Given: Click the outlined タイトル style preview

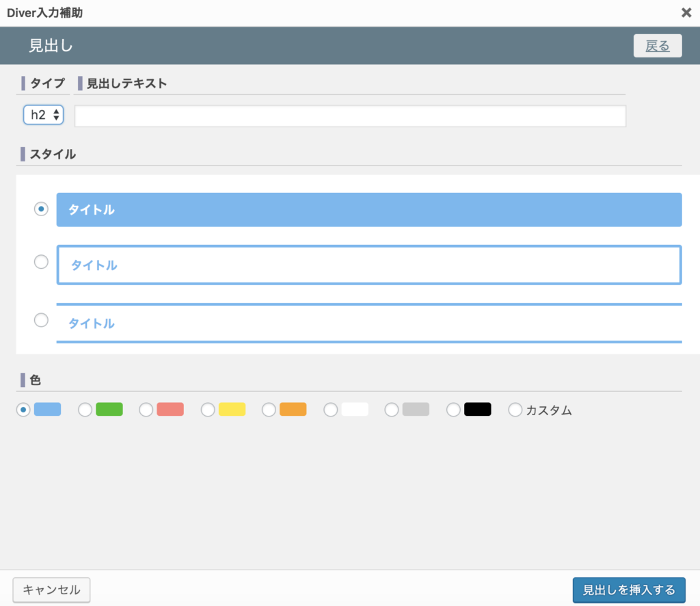Looking at the screenshot, I should (369, 265).
